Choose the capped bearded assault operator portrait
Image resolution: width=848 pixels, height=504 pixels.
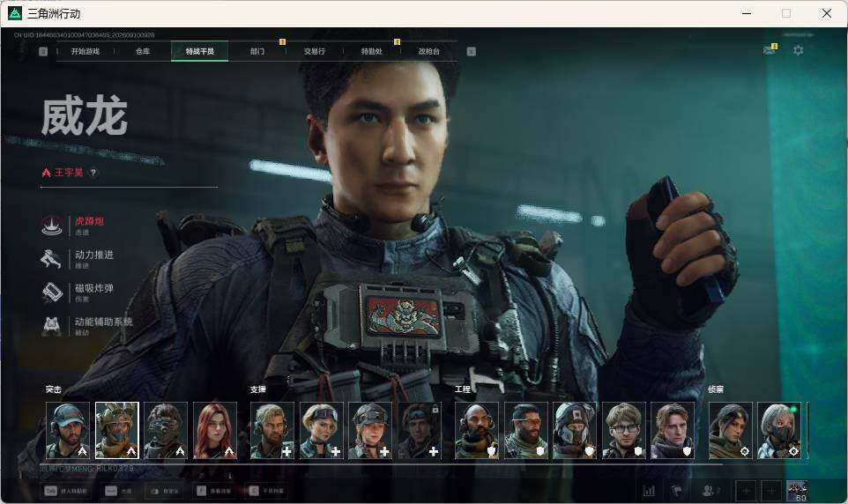68,431
